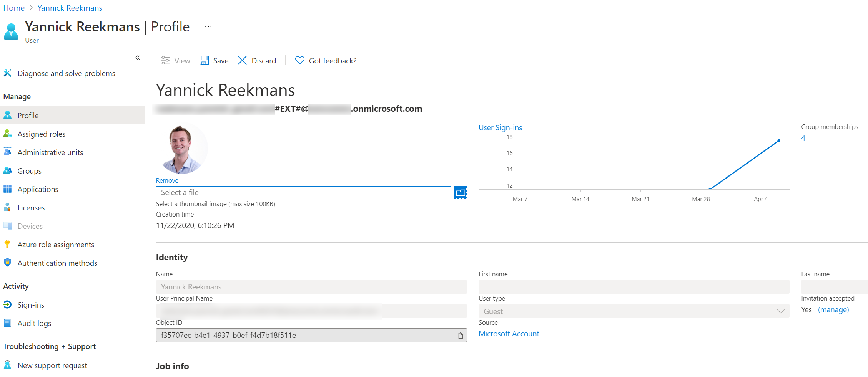Click the Devices icon in sidebar
Viewport: 868px width, 377px height.
[x=7, y=226]
